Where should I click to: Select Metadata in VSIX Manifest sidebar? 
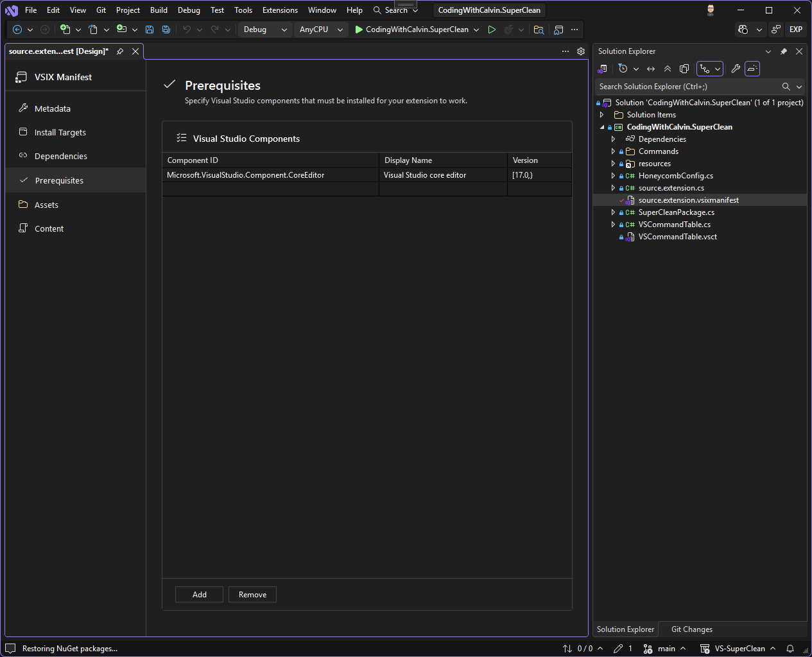coord(76,108)
